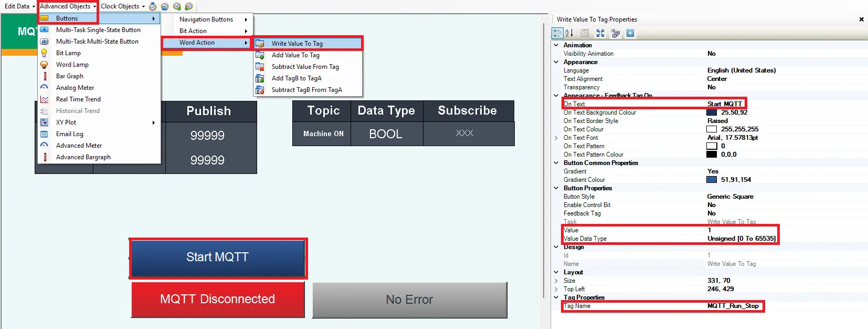Click the Multi-Task Single-State Button icon

45,30
